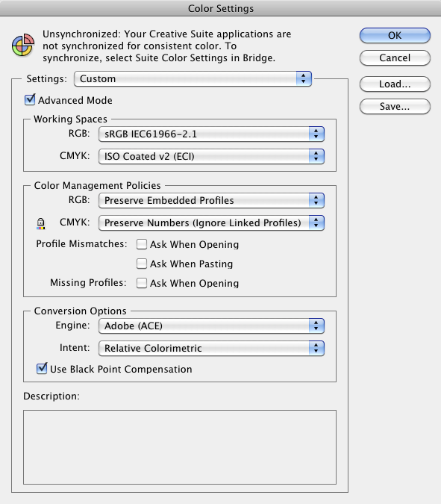
Task: Open Preserve Embedded Profiles policy dropdown
Action: 211,201
